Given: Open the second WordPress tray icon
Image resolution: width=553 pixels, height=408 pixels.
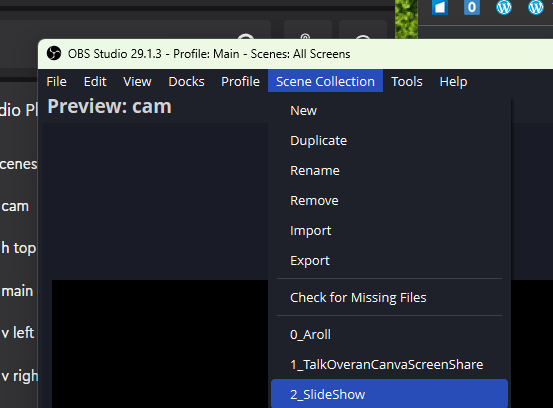Looking at the screenshot, I should [536, 7].
